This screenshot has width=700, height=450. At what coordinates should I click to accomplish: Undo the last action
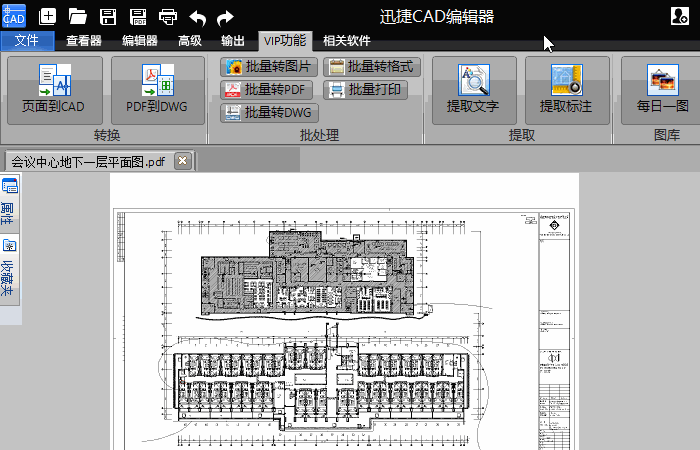click(x=197, y=17)
